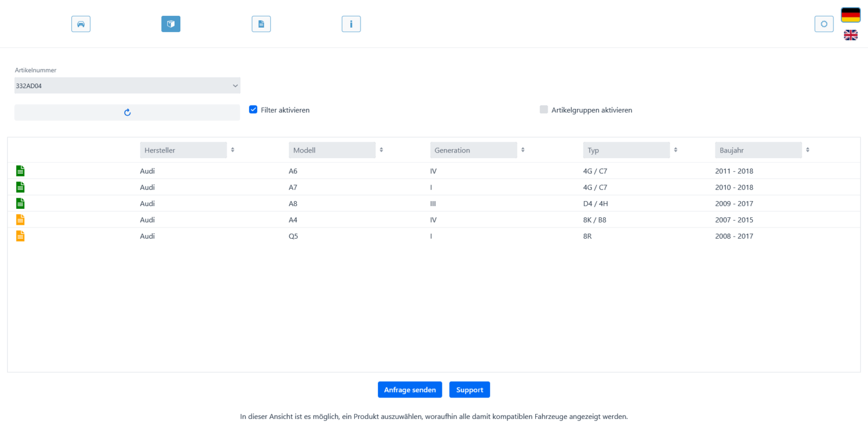Sort table by Hersteller column arrows
Viewport: 868px width, 428px height.
[232, 150]
